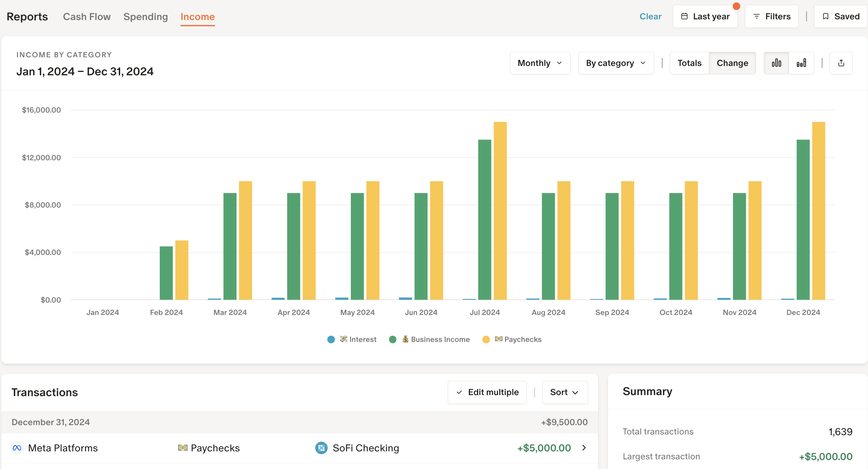Click the Jul 2024 Paychecks bar
868x469 pixels.
[x=500, y=211]
